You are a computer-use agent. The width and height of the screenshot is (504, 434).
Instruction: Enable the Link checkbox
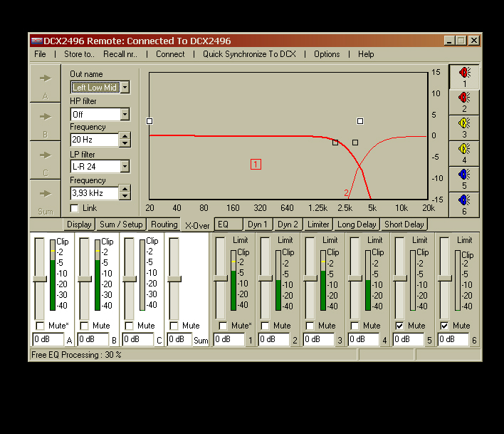[74, 208]
